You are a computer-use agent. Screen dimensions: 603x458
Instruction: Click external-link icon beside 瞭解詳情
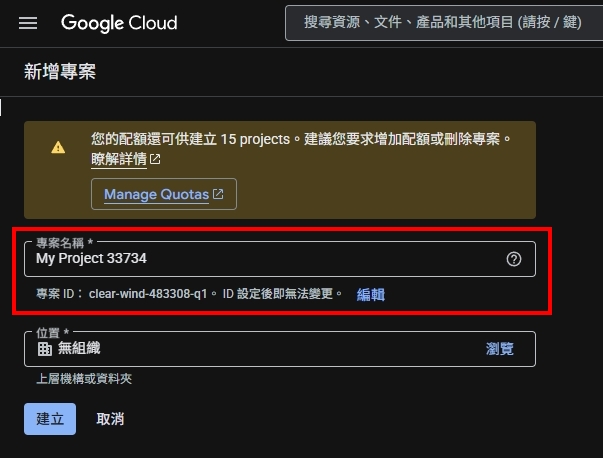click(x=155, y=159)
